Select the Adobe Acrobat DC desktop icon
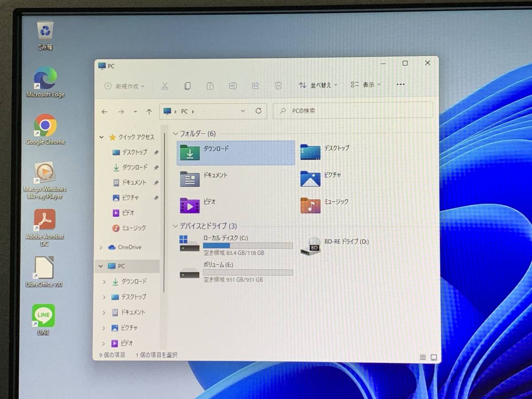532x399 pixels. pyautogui.click(x=45, y=227)
